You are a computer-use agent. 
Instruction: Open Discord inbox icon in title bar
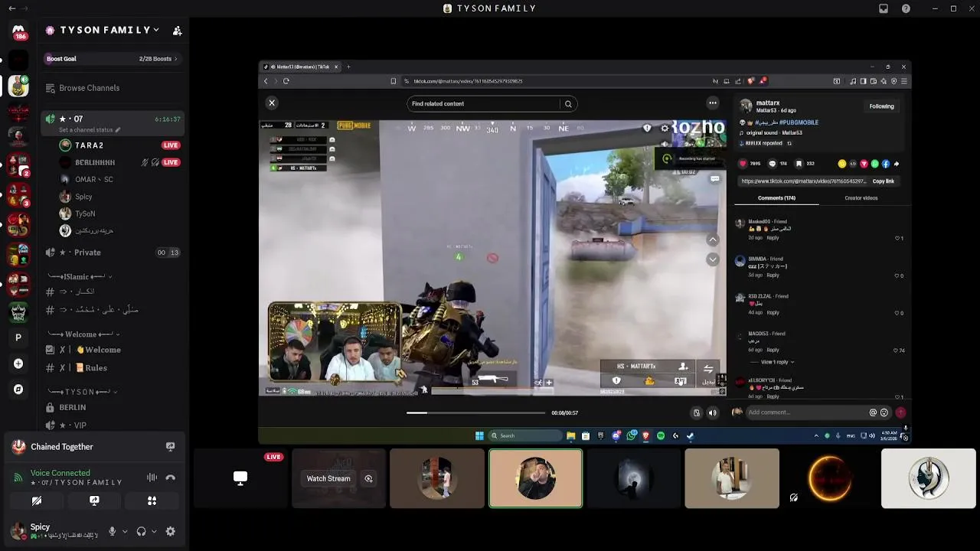(x=884, y=8)
